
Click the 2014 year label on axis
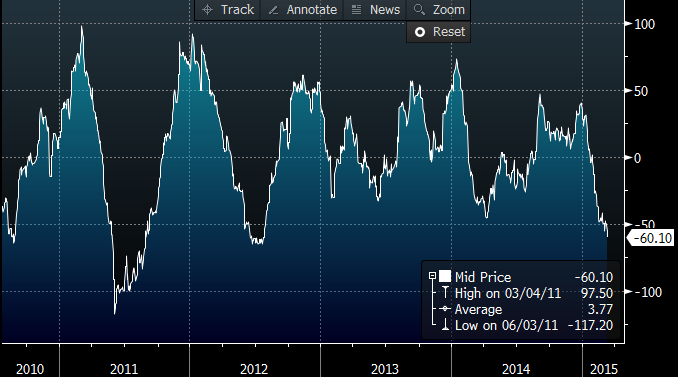click(516, 369)
